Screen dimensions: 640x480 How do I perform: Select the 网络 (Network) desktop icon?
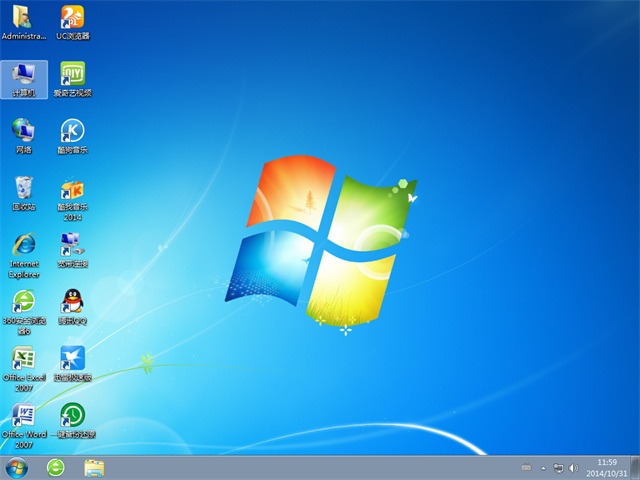tap(24, 136)
